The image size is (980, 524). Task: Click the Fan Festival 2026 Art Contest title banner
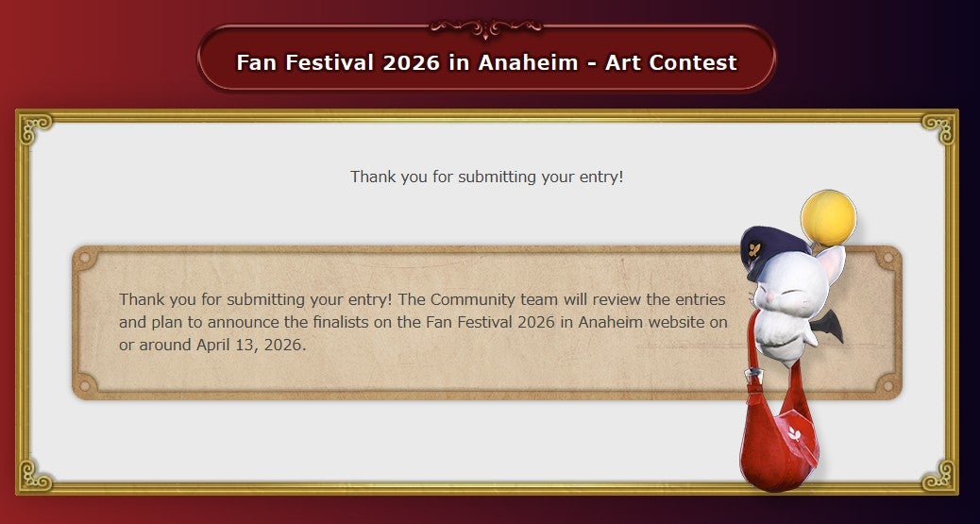point(486,62)
